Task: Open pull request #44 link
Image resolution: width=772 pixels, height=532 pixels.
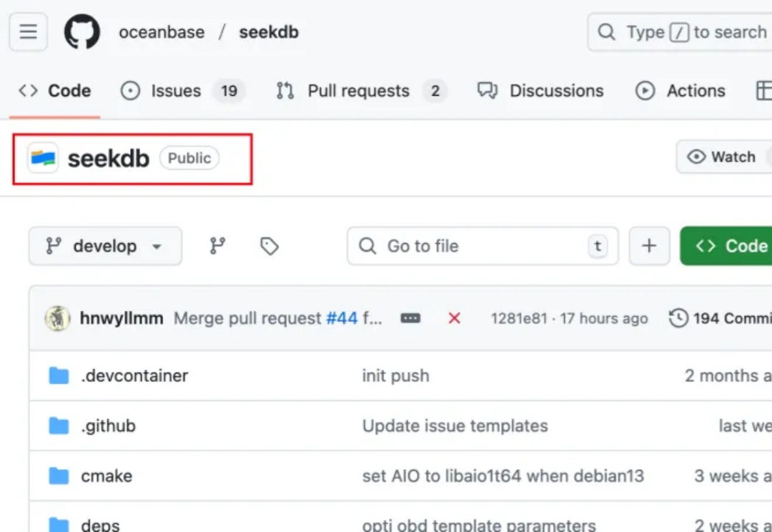Action: [x=342, y=318]
